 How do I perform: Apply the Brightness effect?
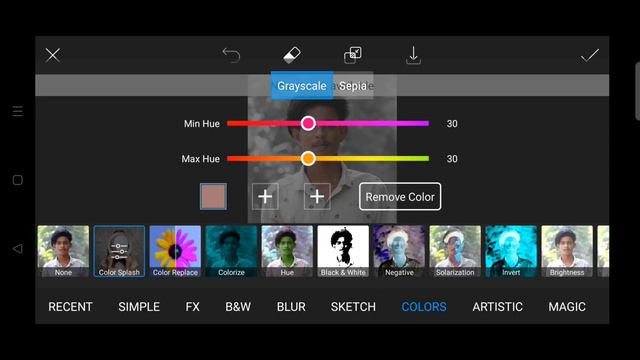[567, 251]
